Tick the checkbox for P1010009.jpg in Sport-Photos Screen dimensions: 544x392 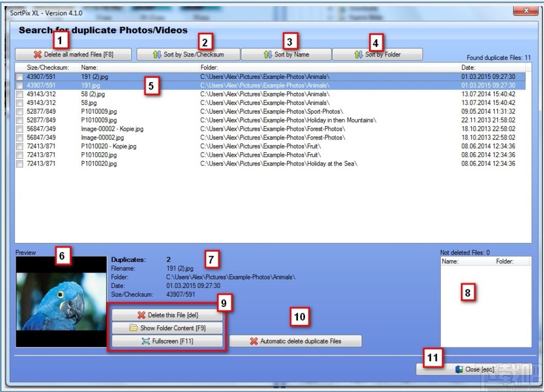point(19,112)
